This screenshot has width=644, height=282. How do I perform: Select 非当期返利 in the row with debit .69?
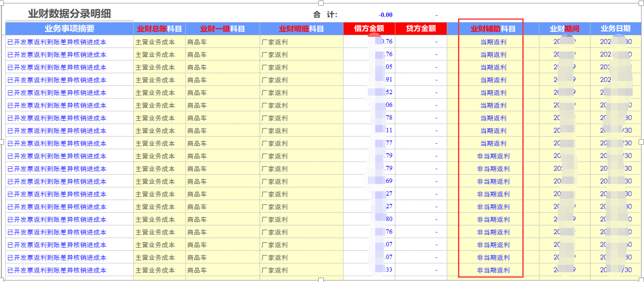493,181
